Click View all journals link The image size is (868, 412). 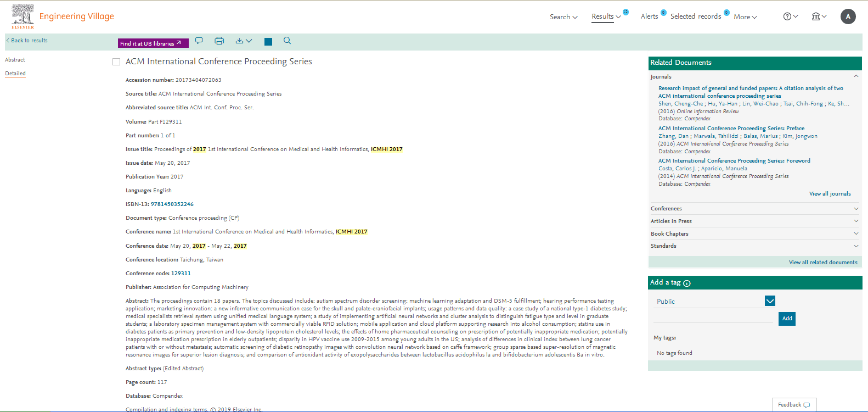tap(830, 194)
